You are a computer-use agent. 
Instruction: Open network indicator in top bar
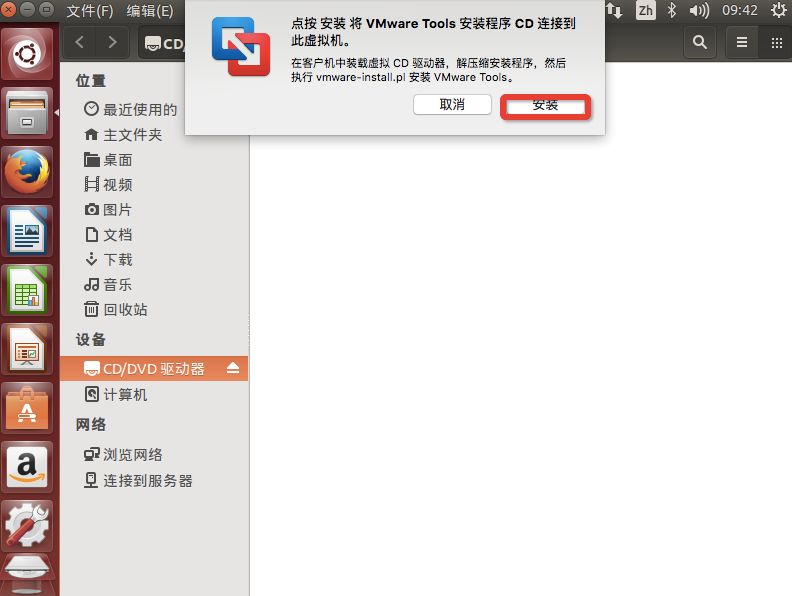(x=615, y=11)
